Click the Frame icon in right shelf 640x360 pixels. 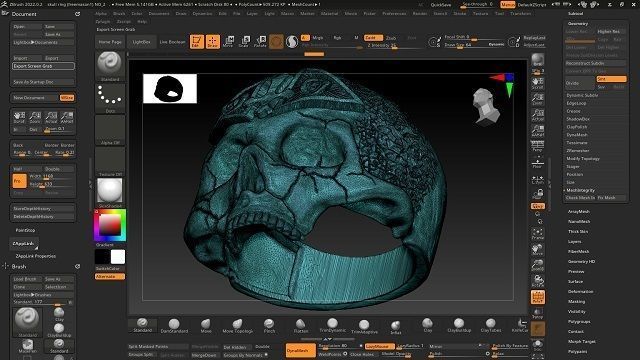538,233
